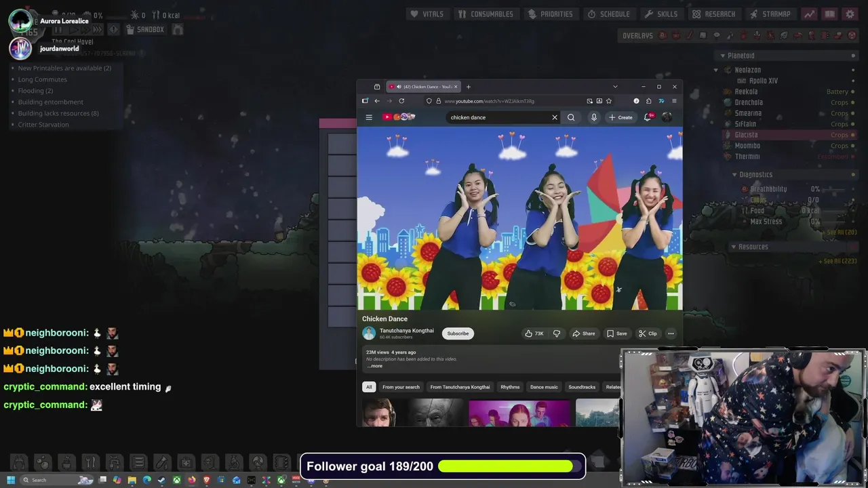Viewport: 868px width, 488px height.
Task: Open the game reports graph icon
Action: (x=809, y=14)
